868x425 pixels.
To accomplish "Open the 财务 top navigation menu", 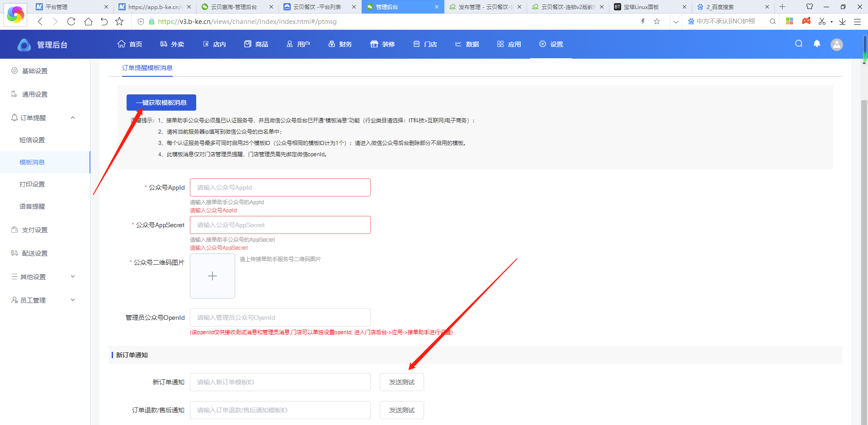I will point(340,44).
